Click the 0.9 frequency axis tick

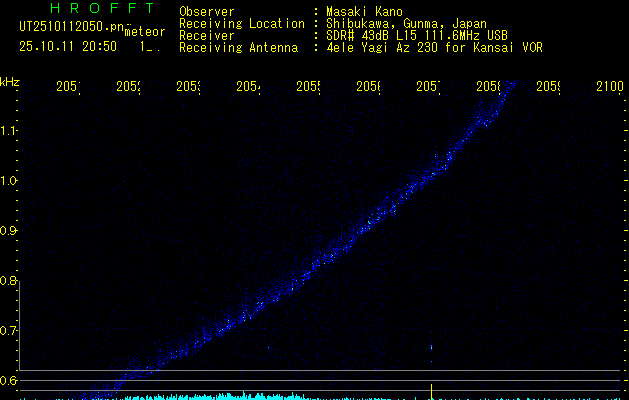point(9,231)
